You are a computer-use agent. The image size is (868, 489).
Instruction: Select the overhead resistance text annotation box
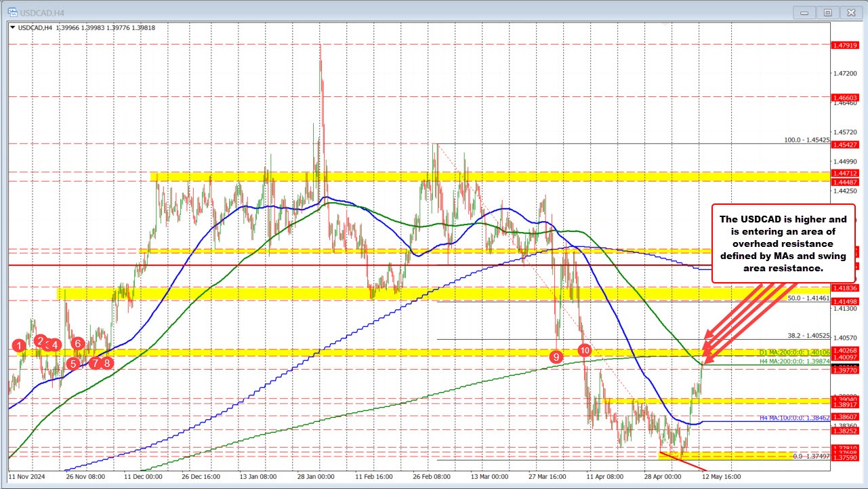[785, 244]
